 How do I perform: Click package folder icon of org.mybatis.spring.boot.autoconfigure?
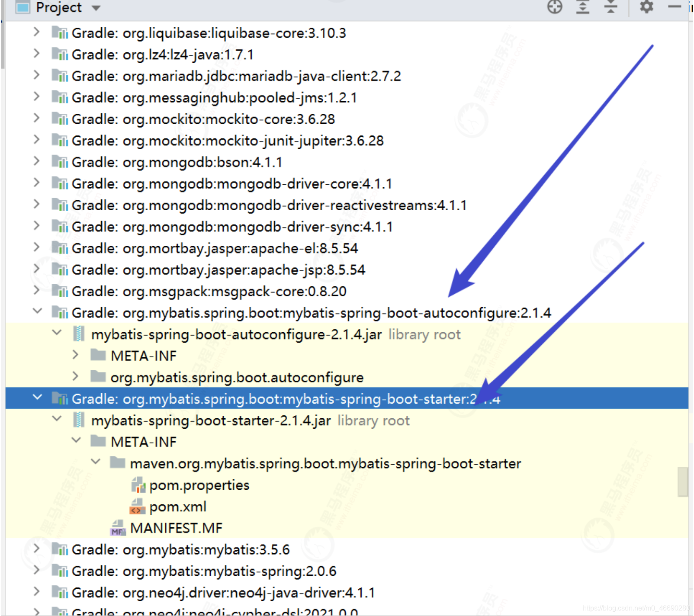[98, 377]
